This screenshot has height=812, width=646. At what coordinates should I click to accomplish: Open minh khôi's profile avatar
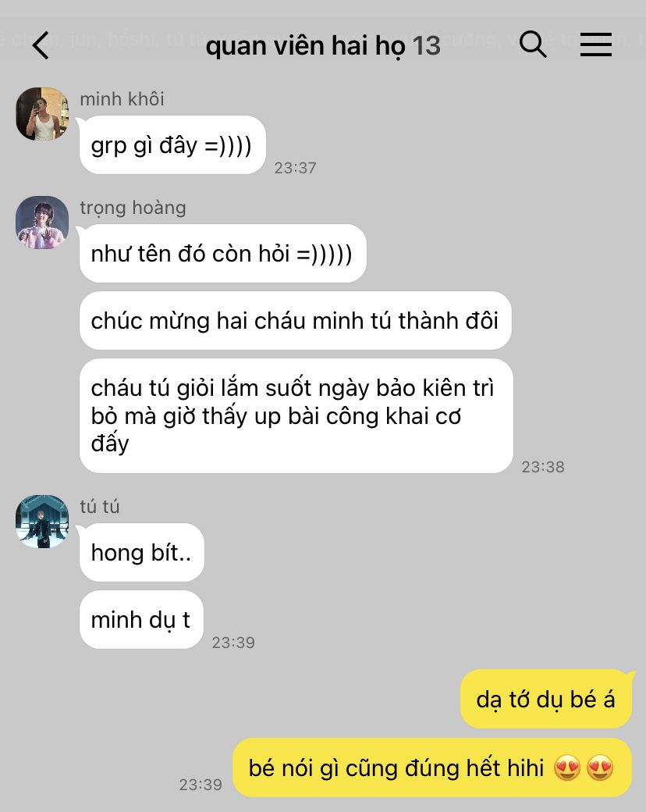pos(42,114)
